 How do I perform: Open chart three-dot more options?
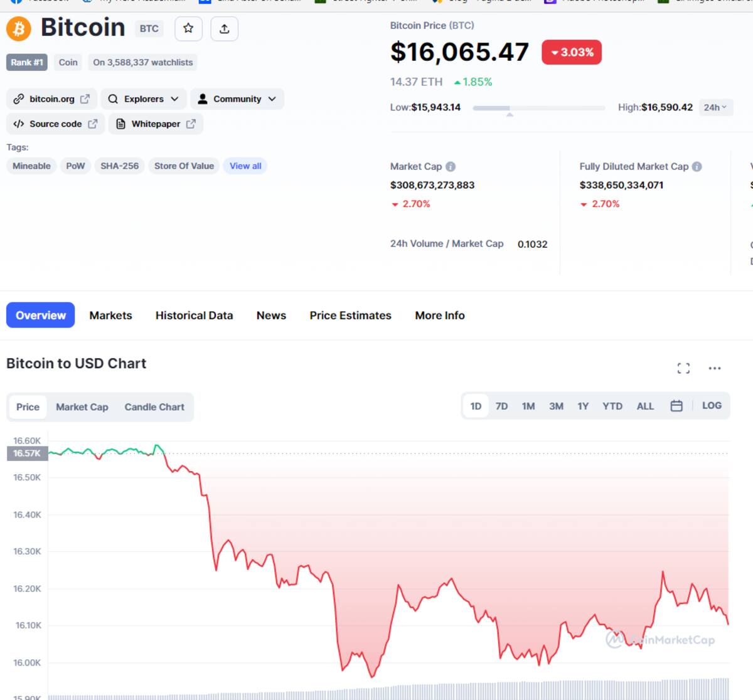(x=715, y=368)
